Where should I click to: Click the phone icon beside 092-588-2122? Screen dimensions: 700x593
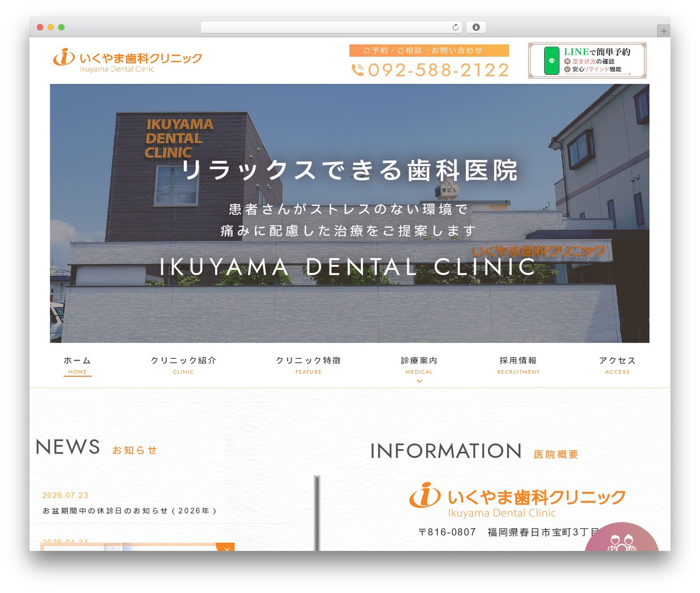point(358,70)
